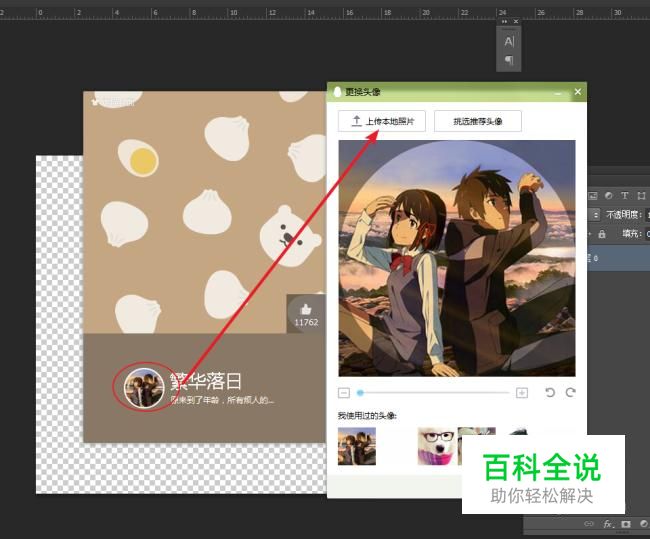
Task: Click the avatar zoom slider handle
Action: click(x=360, y=393)
